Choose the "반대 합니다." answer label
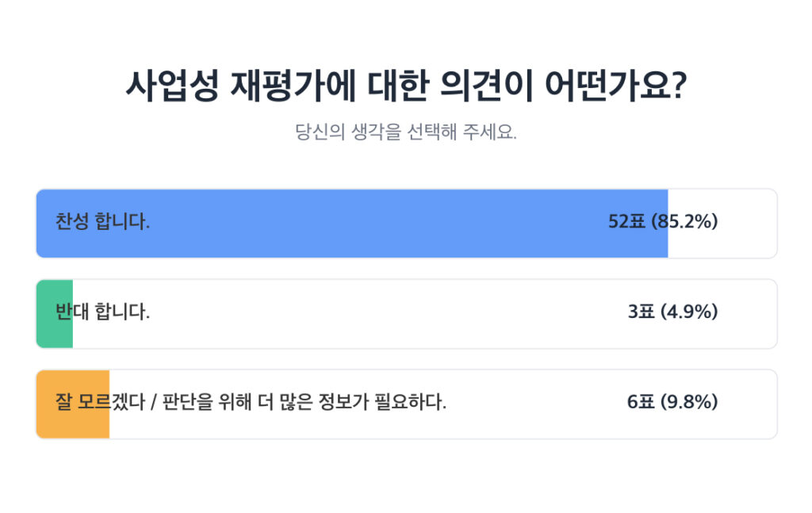The width and height of the screenshot is (812, 513). click(x=103, y=312)
